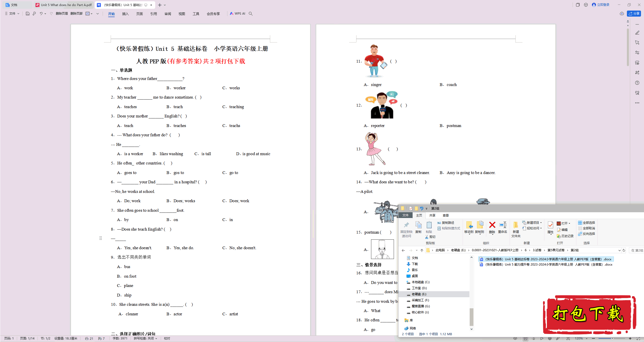The height and width of the screenshot is (342, 644).
Task: Click Explorer refresh button next to address bar
Action: coord(624,250)
